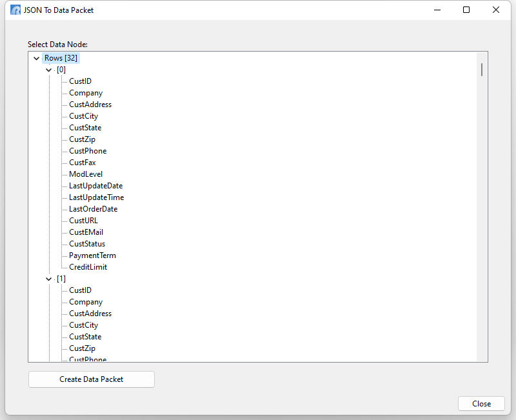Select CustPhone under node [0]
516x420 pixels.
pyautogui.click(x=88, y=151)
